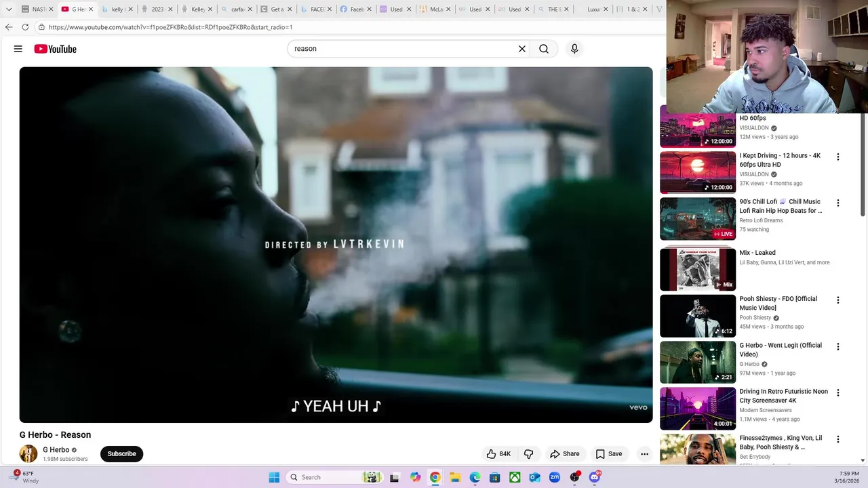The height and width of the screenshot is (488, 868).
Task: Open OBS Studio from the taskbar
Action: coord(575,477)
